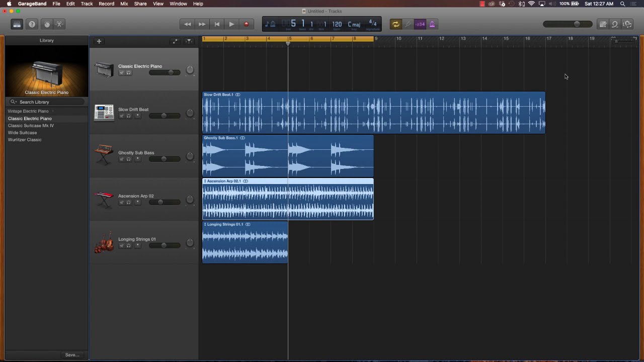Open the Loop Browser button
The image size is (644, 362).
(615, 24)
